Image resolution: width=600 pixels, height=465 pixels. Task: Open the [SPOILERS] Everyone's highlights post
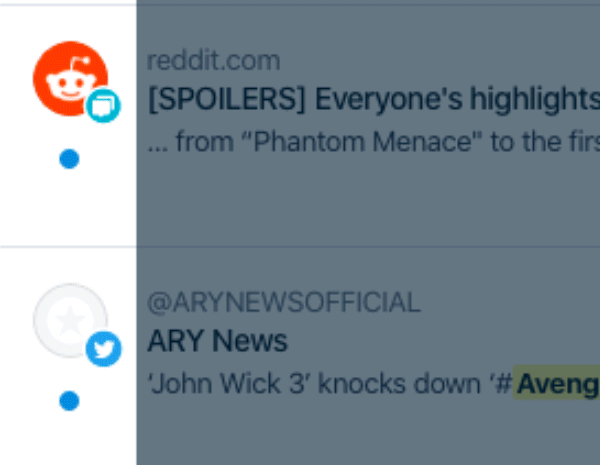tap(373, 100)
